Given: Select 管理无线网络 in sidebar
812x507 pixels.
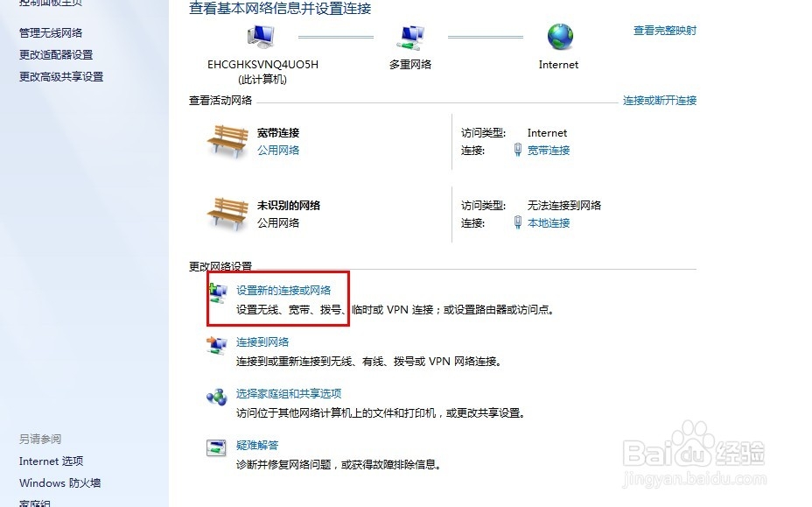Looking at the screenshot, I should pyautogui.click(x=51, y=32).
